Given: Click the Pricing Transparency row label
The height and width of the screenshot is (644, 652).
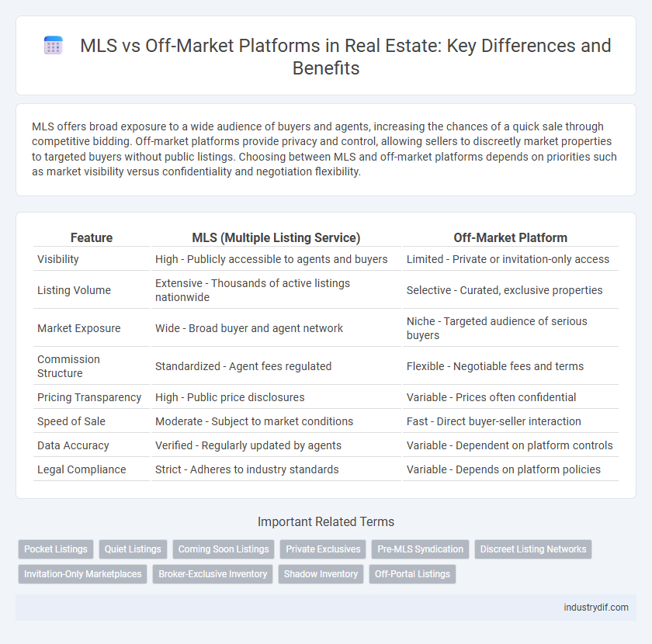Looking at the screenshot, I should (89, 397).
